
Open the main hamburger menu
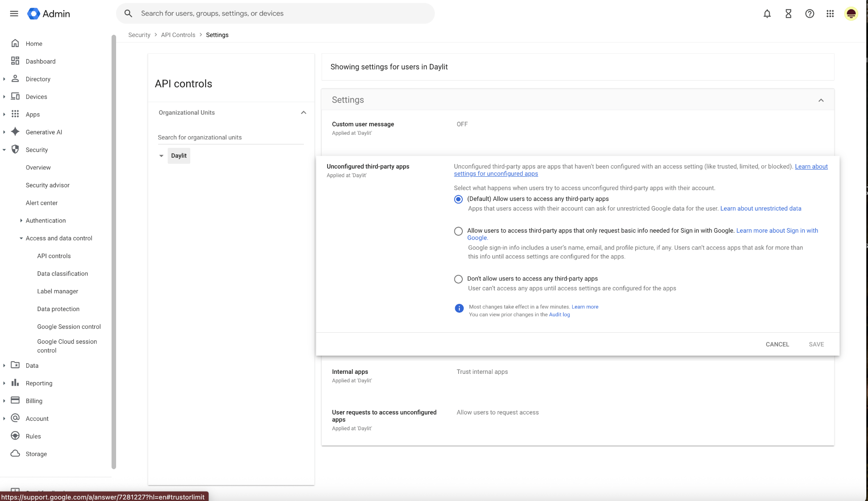(14, 14)
